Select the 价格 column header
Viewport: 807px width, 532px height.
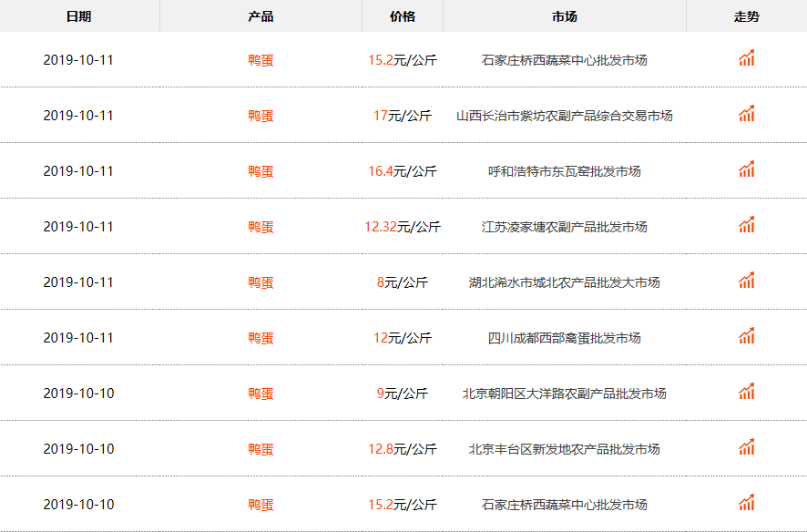point(403,16)
